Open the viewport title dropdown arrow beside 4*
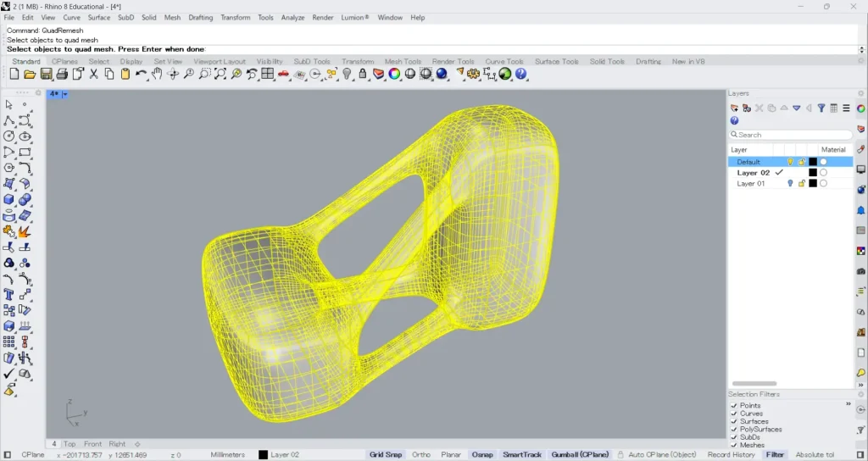 pyautogui.click(x=64, y=95)
